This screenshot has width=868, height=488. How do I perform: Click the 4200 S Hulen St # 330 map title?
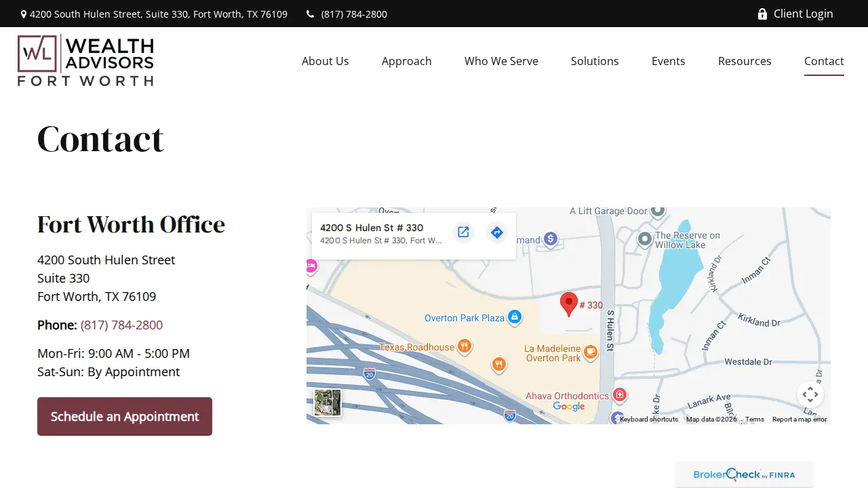coord(372,228)
